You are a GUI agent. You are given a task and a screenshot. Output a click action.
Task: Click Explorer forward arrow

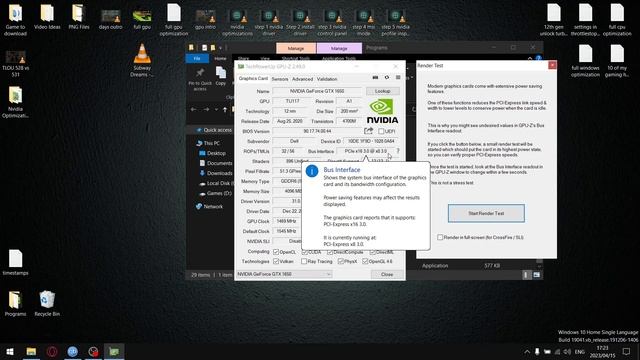tap(206, 109)
